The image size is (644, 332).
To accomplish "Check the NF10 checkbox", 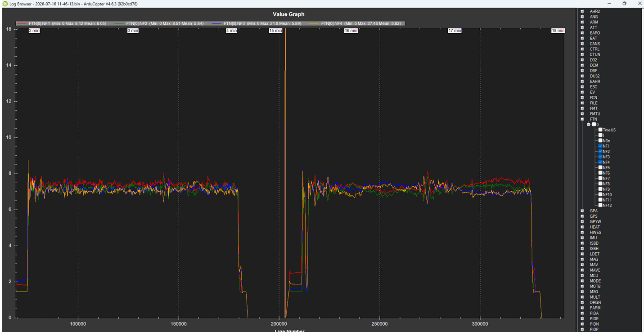I will 600,195.
